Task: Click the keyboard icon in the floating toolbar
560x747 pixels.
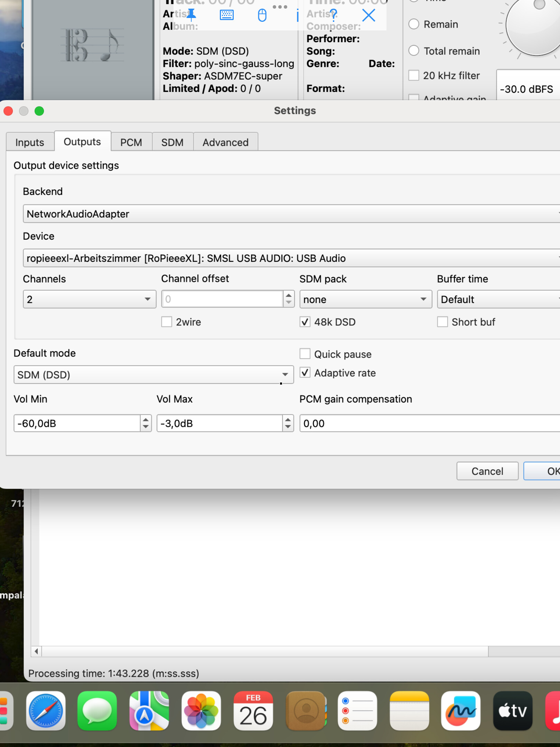Action: [227, 15]
